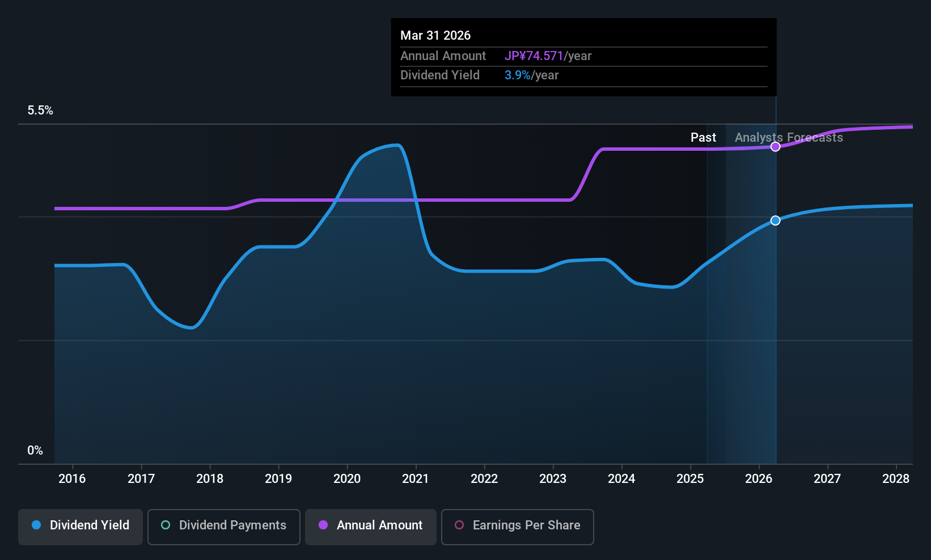
Task: Click the Annual Amount tooltip row label
Action: pyautogui.click(x=443, y=56)
